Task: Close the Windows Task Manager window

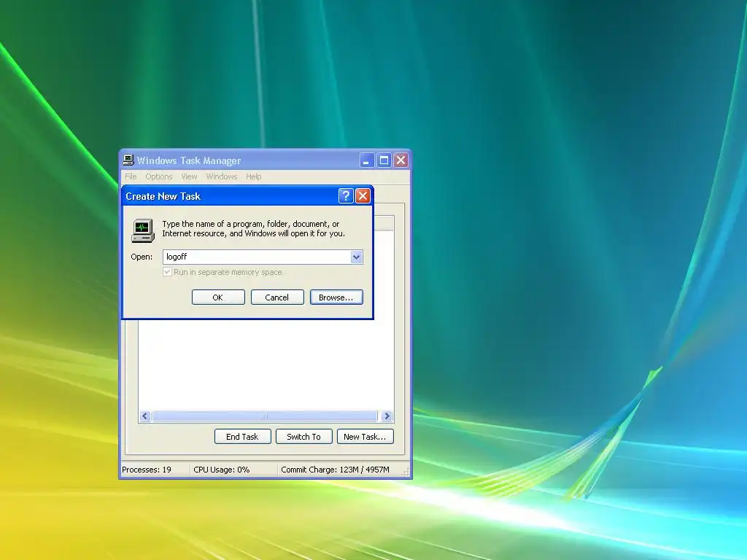Action: click(x=400, y=160)
